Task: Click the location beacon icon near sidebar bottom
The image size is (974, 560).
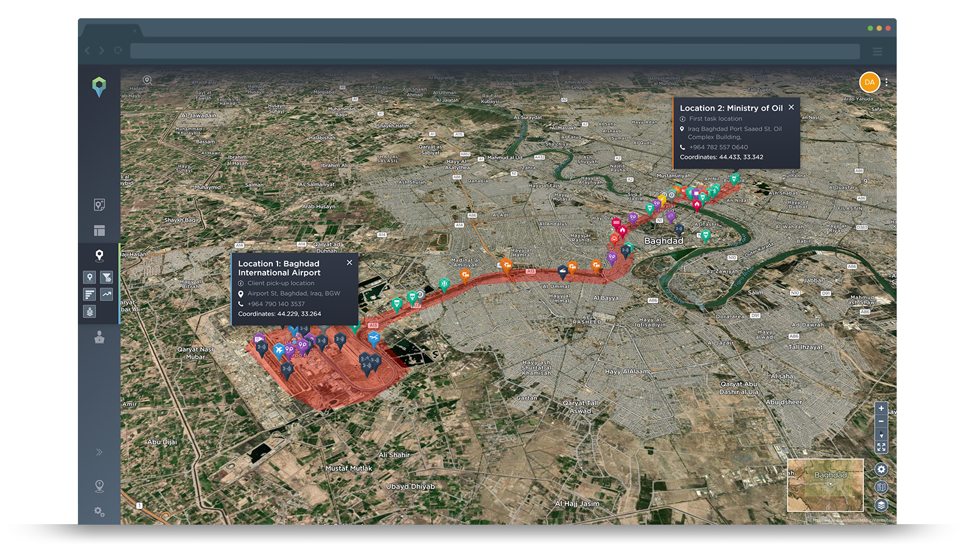Action: click(x=99, y=486)
